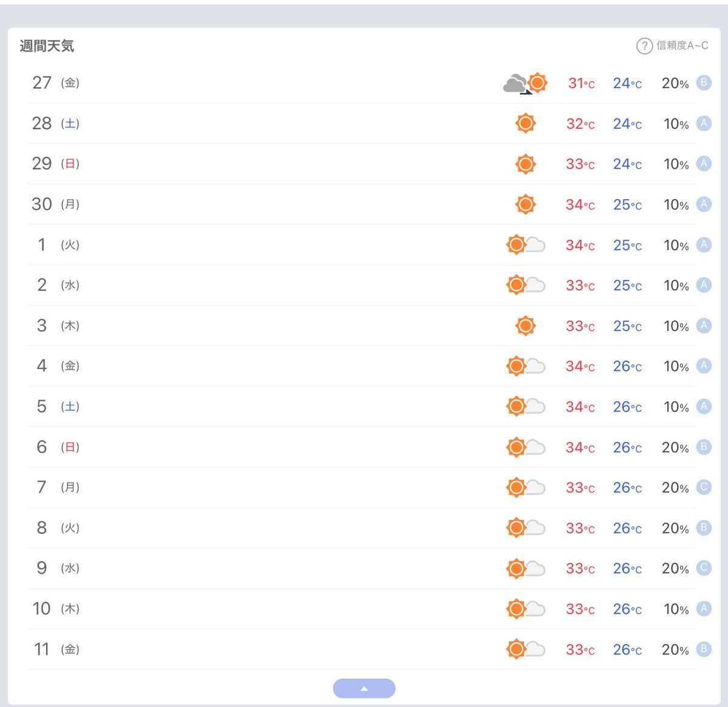Click the sunny icon for the 28th
728x707 pixels.
click(x=525, y=123)
